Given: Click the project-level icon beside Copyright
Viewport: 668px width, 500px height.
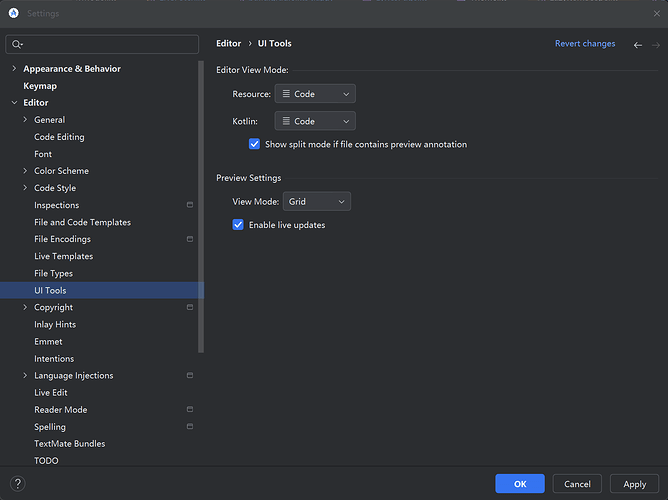Looking at the screenshot, I should point(190,308).
